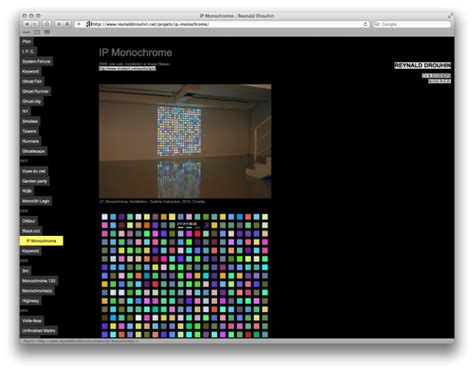474x371 pixels.
Task: Open the first link under REYNALD DROUHIN
Action: [436, 76]
